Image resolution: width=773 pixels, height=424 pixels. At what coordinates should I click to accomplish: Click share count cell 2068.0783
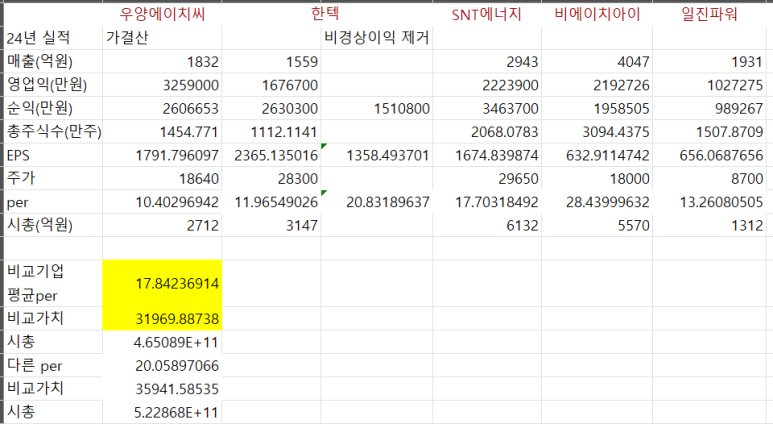pyautogui.click(x=487, y=132)
